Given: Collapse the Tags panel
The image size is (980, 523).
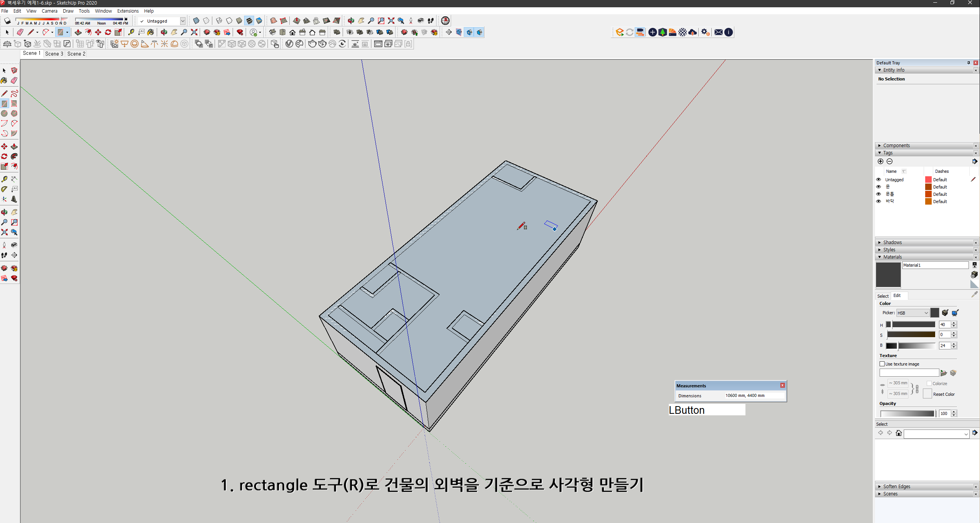Looking at the screenshot, I should pyautogui.click(x=880, y=152).
